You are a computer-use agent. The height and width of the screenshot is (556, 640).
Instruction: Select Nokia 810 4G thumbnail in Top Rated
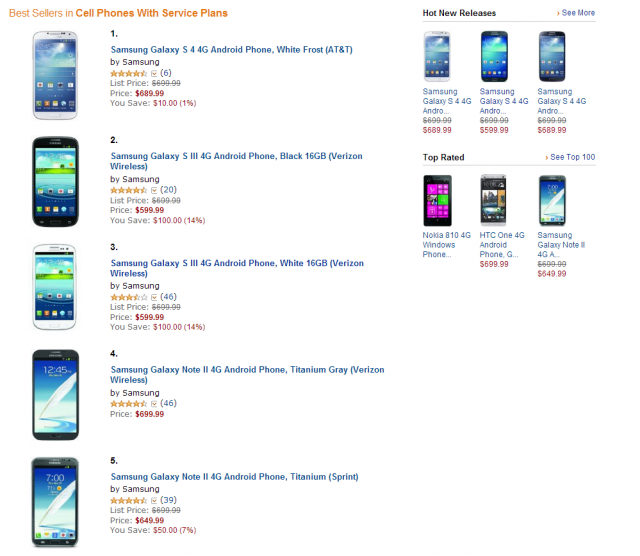(438, 200)
